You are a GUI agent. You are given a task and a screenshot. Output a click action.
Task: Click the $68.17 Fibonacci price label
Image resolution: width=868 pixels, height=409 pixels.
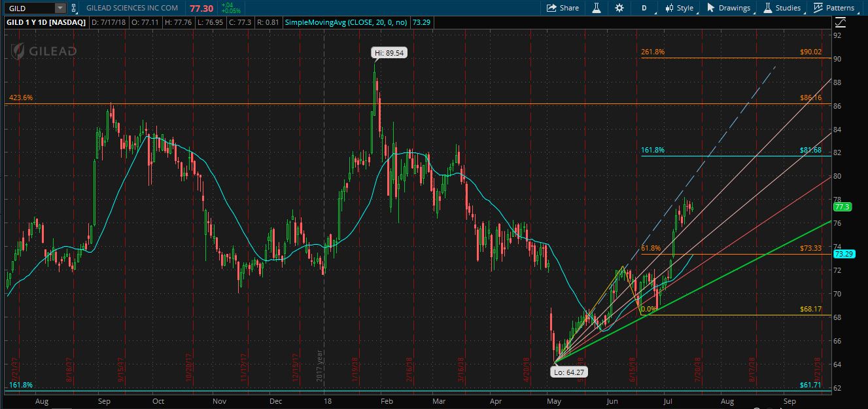click(x=810, y=309)
